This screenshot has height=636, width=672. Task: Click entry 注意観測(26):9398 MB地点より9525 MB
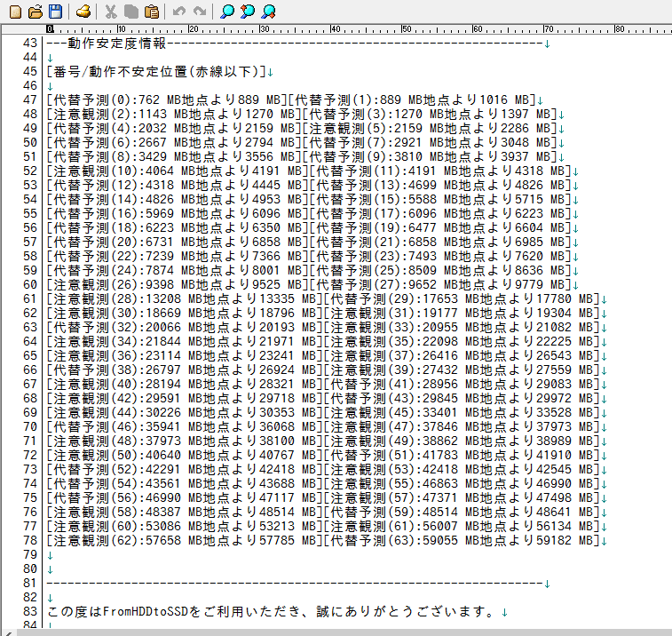coord(178,285)
